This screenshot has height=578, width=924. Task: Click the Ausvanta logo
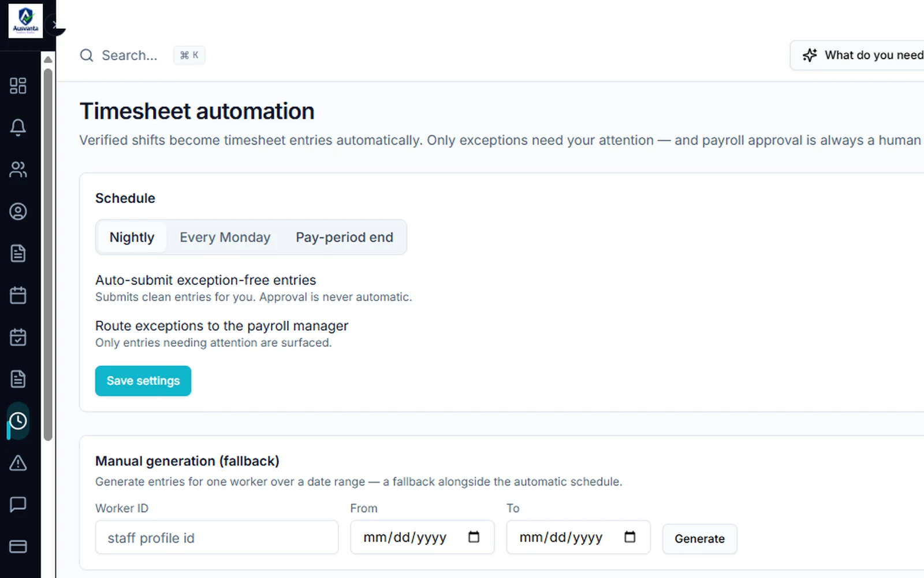[x=25, y=21]
